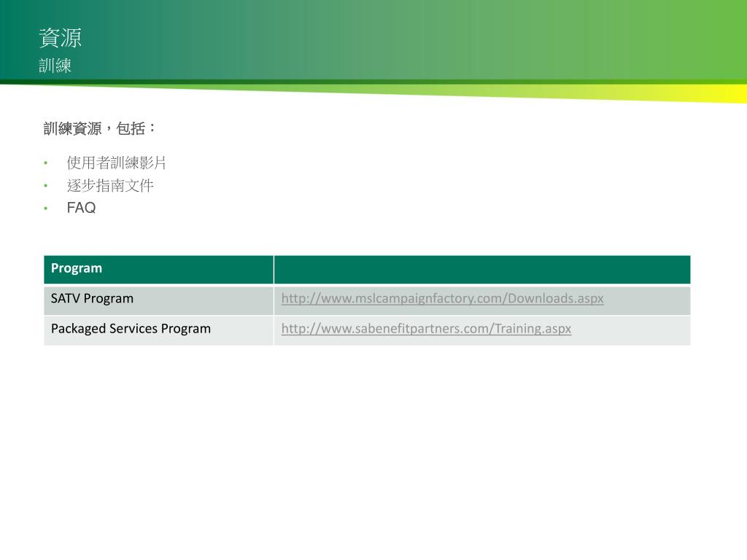
Task: Click the slide title '資源'
Action: [60, 38]
